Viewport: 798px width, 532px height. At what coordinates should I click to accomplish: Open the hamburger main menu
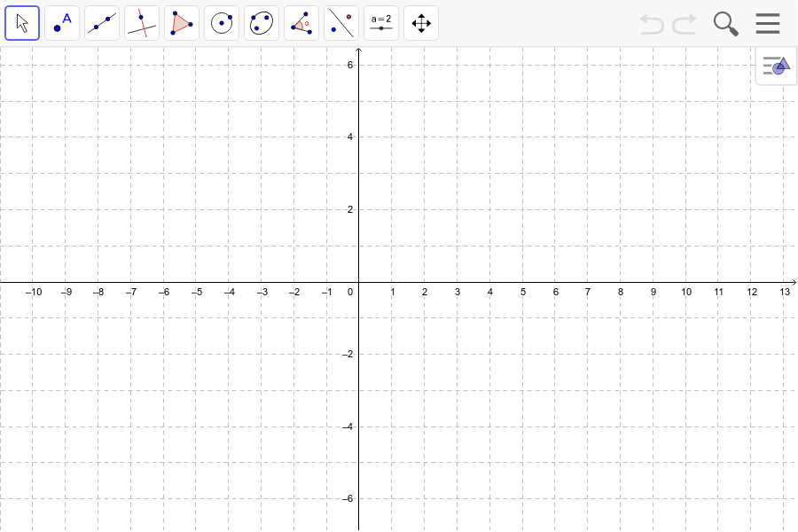coord(768,23)
